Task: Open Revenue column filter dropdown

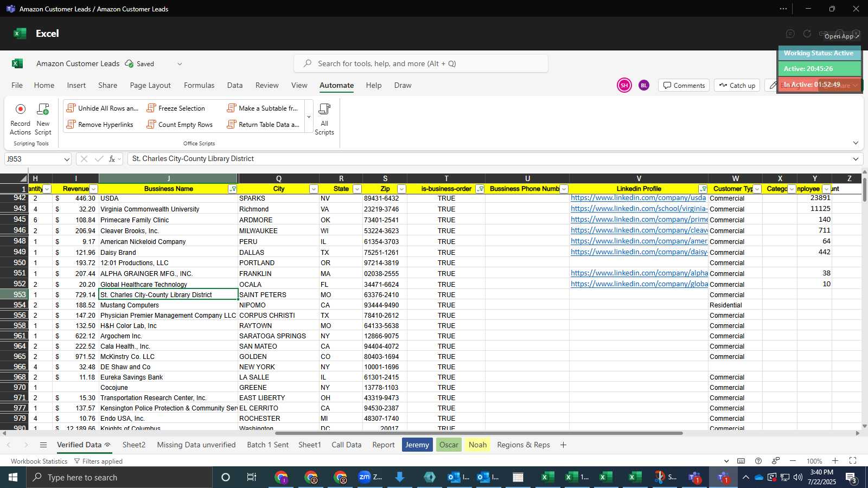Action: click(x=94, y=189)
